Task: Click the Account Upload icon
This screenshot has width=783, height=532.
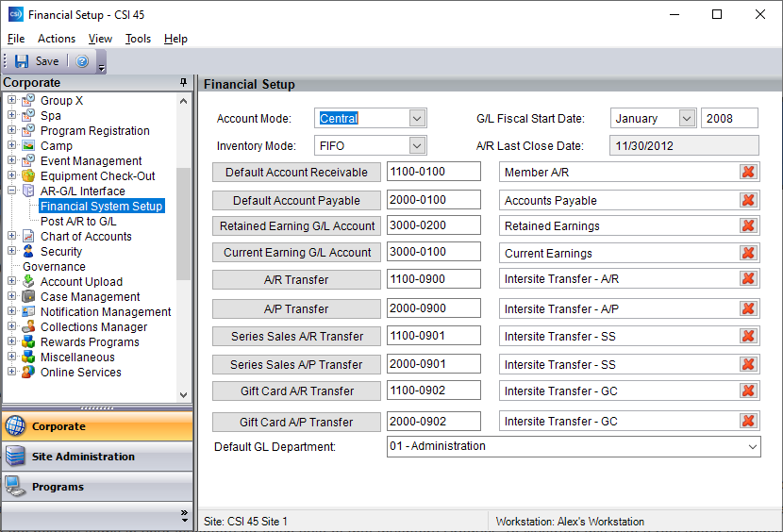Action: [x=28, y=281]
